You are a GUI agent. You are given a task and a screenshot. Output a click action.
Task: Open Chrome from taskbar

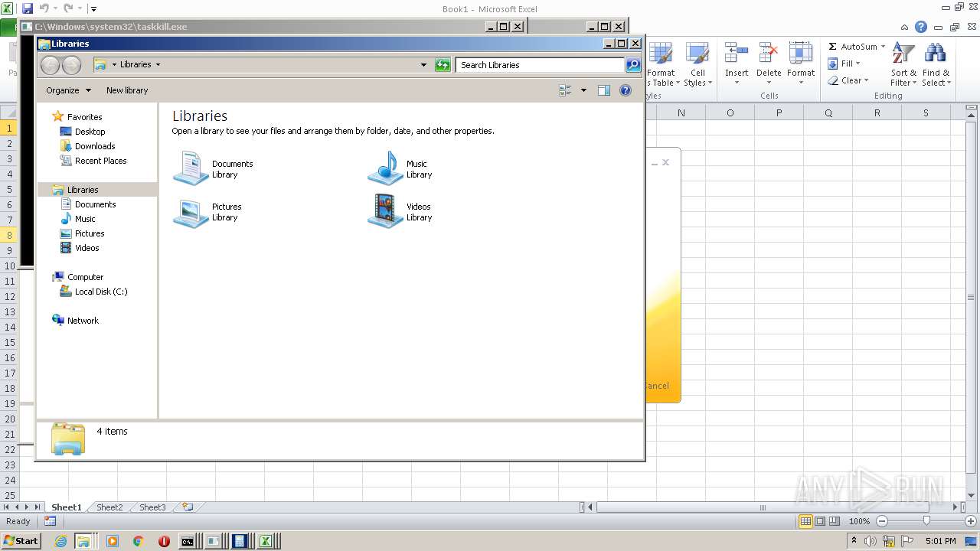(x=138, y=541)
